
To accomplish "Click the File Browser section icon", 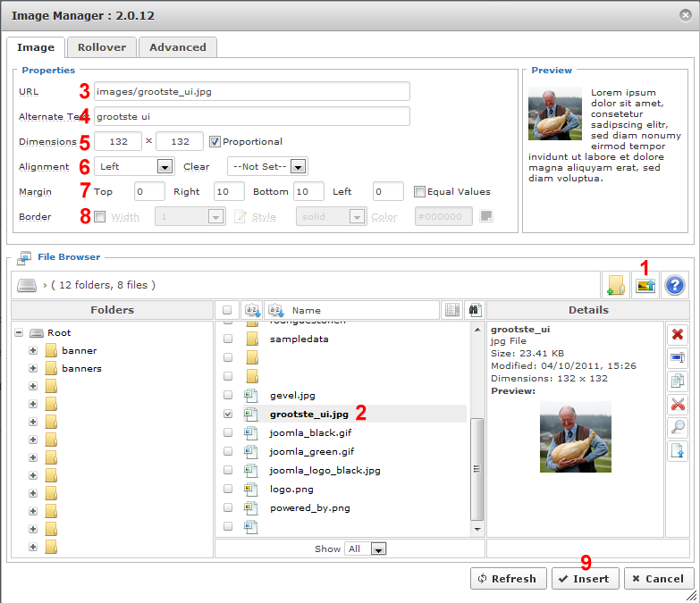I will [24, 258].
